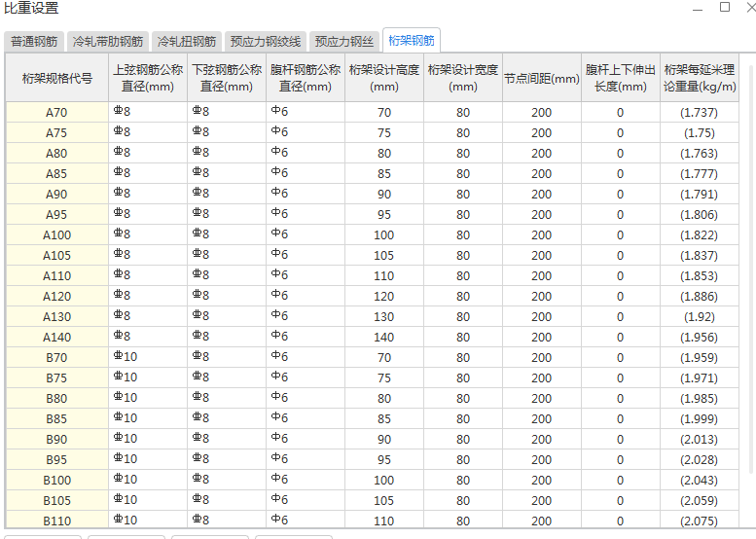This screenshot has width=756, height=539.
Task: Select the A75 row code cell
Action: pyautogui.click(x=56, y=132)
